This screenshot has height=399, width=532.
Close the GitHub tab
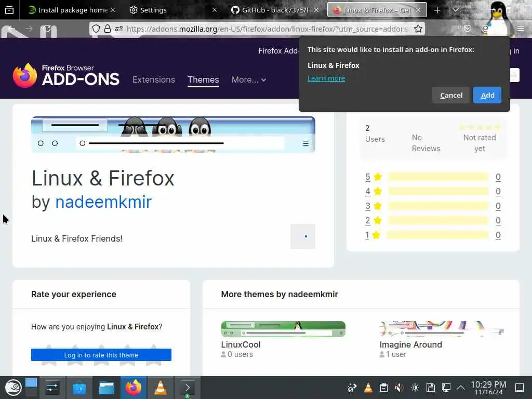pyautogui.click(x=316, y=10)
